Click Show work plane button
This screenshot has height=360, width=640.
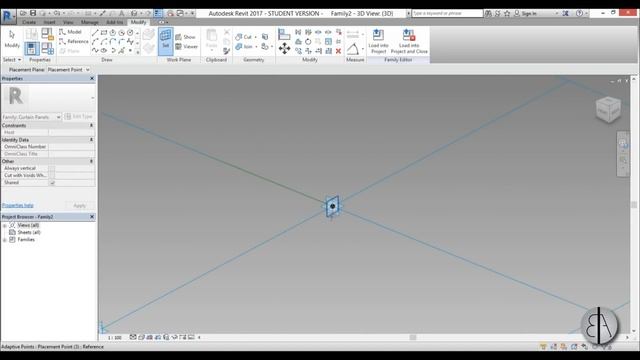coord(185,37)
